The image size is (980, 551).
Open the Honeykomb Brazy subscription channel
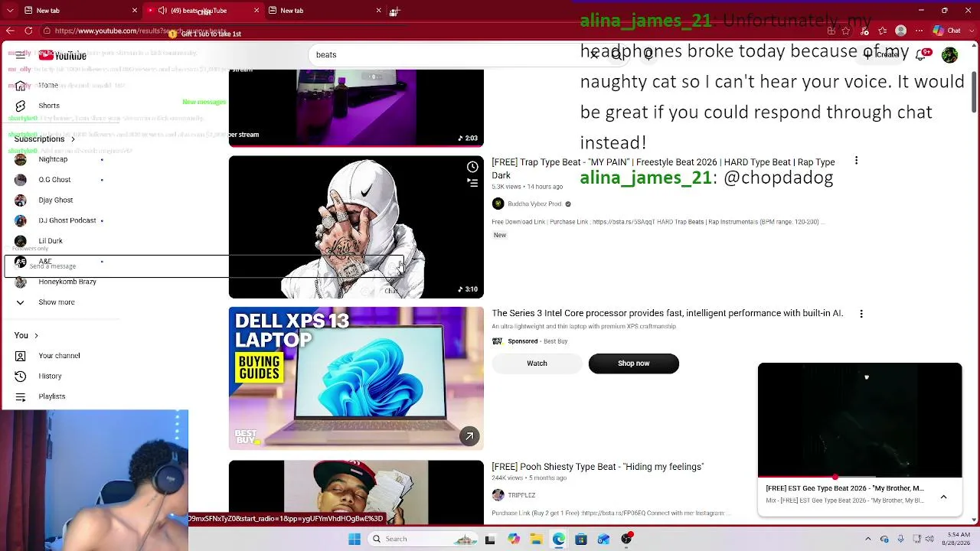click(67, 282)
